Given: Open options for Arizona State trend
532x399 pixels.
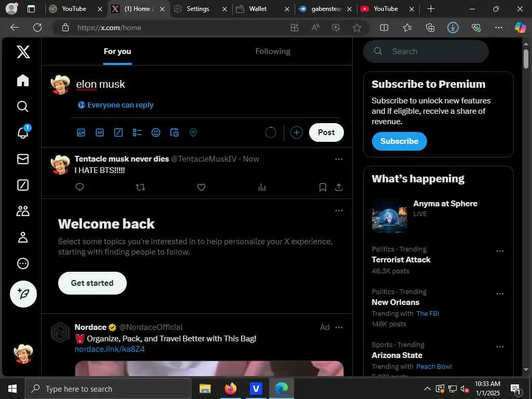Looking at the screenshot, I should 500,347.
